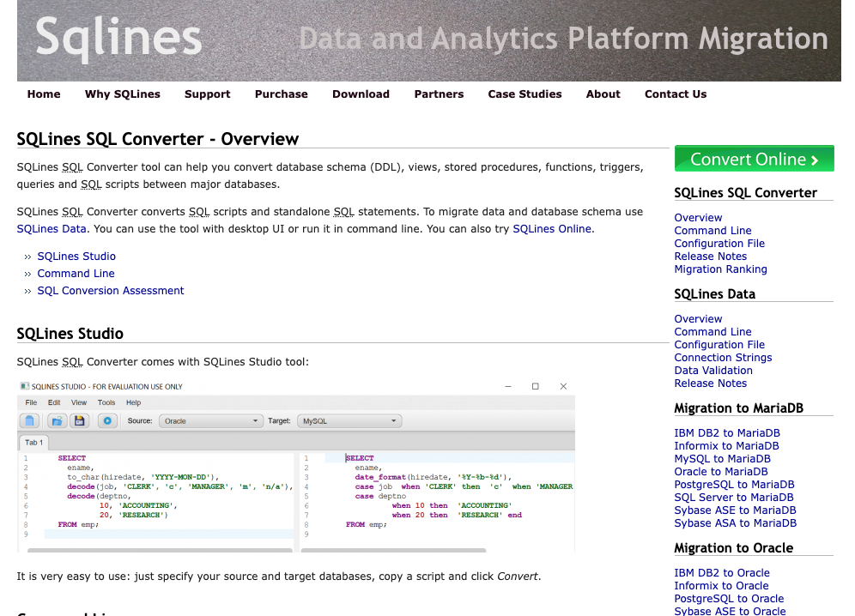This screenshot has width=855, height=616.
Task: Open the IBM DB2 to Oracle link
Action: [722, 573]
